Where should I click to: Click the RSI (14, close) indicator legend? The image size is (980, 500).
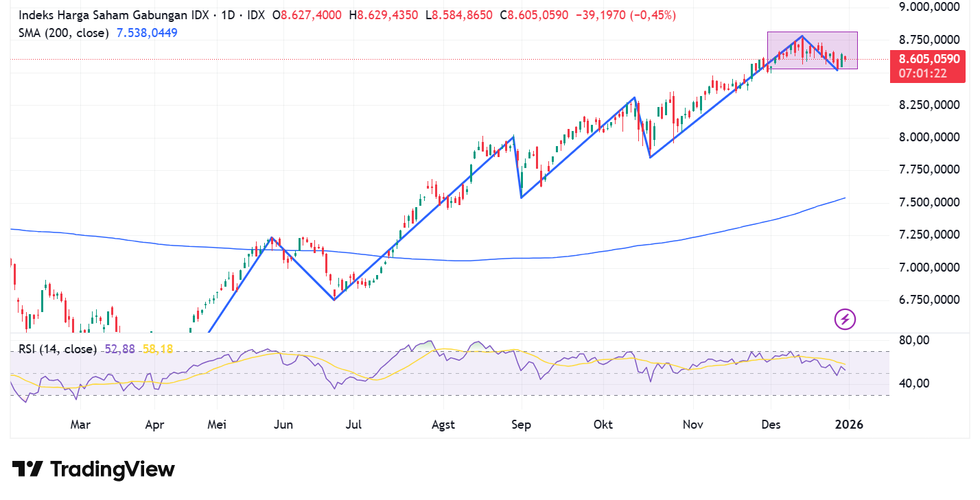pyautogui.click(x=58, y=349)
